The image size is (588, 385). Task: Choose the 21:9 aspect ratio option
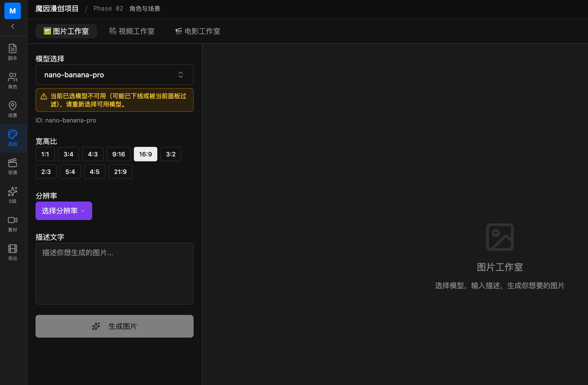(120, 172)
